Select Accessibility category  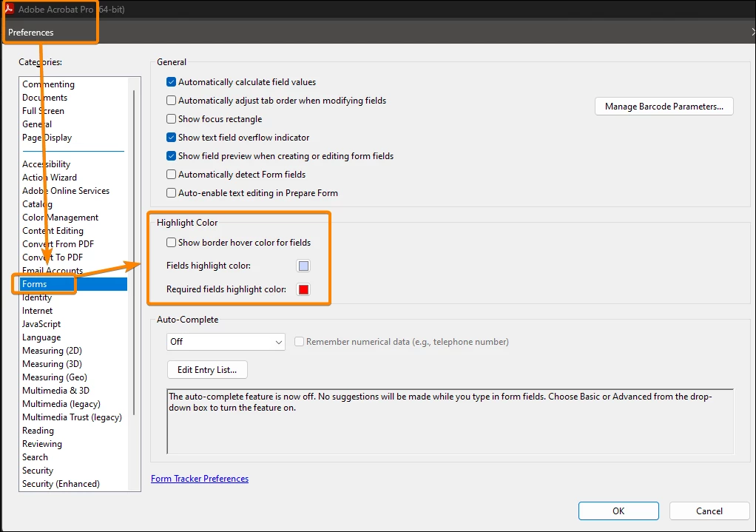pyautogui.click(x=47, y=164)
